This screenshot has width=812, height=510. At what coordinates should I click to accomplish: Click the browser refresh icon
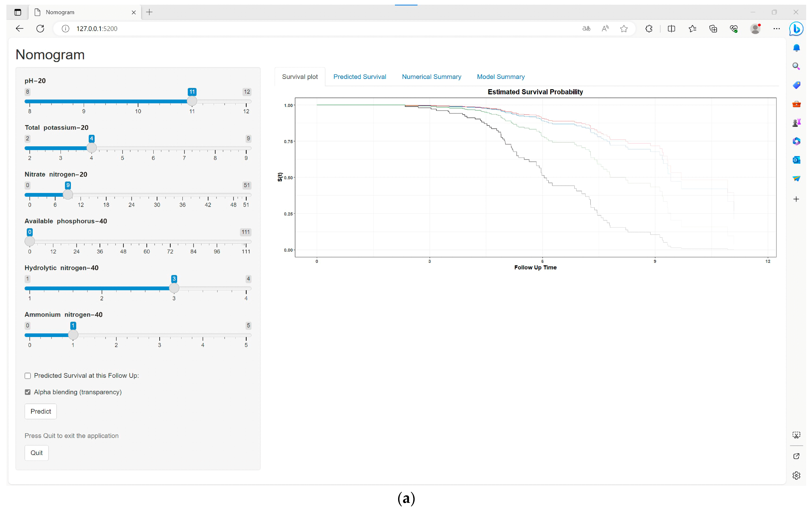[40, 29]
